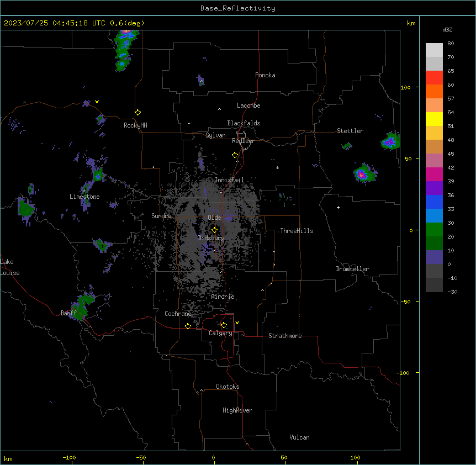Click the Base_Reflectivity title text
The width and height of the screenshot is (476, 465).
pyautogui.click(x=237, y=8)
